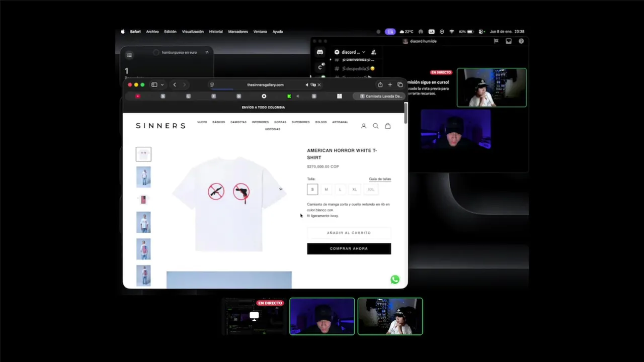
Task: Switch to the green K favicon tab
Action: (289, 96)
